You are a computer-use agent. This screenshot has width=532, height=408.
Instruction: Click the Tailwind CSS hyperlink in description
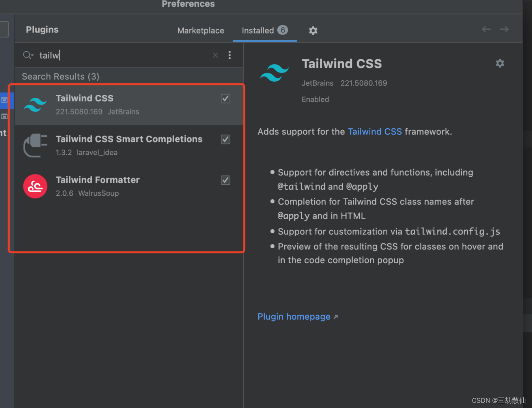click(x=375, y=131)
